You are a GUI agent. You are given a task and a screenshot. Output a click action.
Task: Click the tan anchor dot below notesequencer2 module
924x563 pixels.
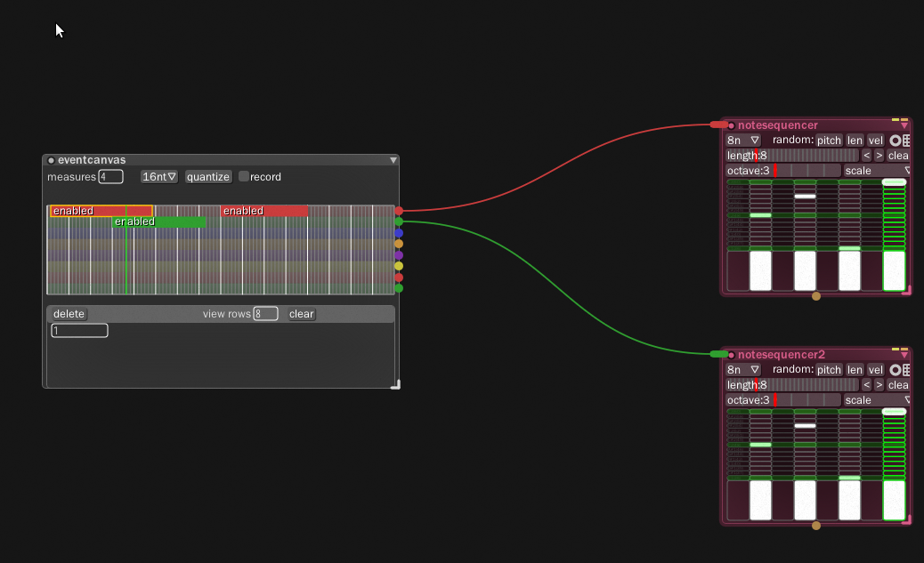(816, 525)
